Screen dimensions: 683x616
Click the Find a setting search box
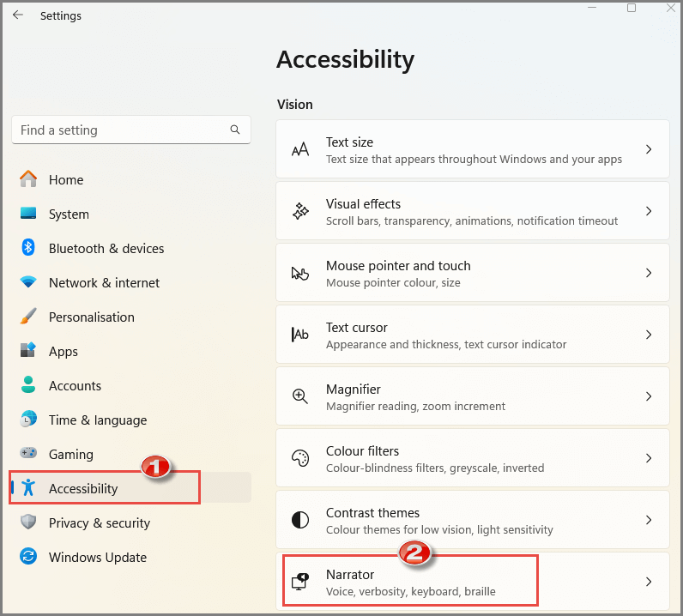131,130
